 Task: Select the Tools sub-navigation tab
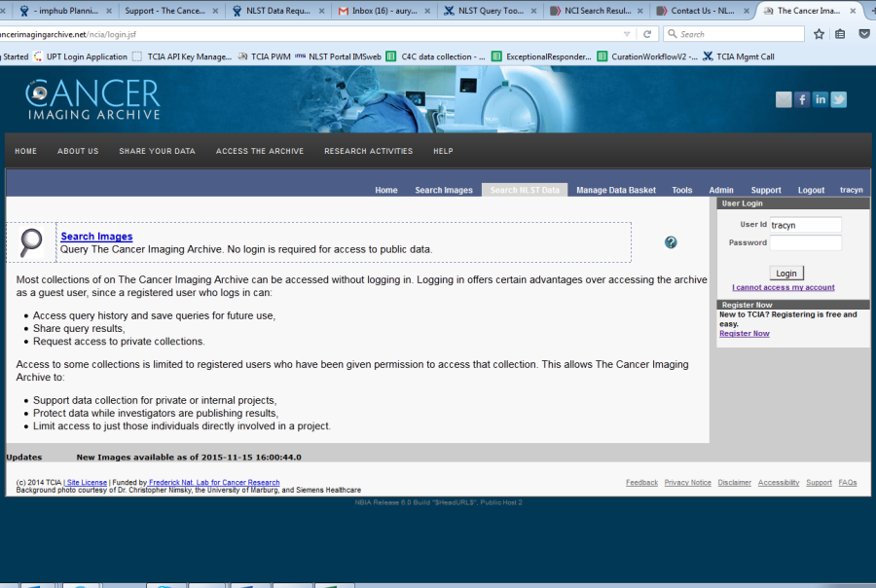[x=681, y=190]
